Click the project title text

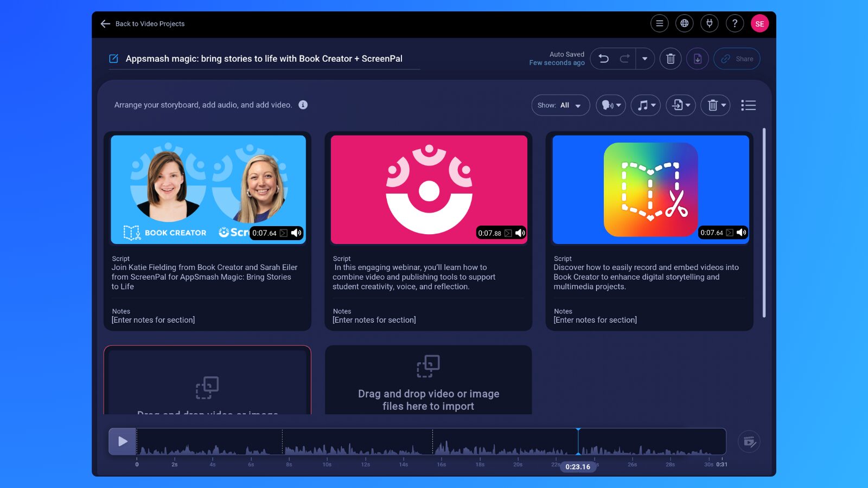click(x=264, y=59)
